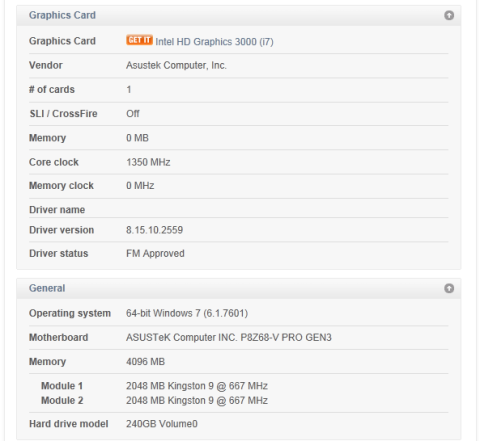Click the Vendor label
Viewport: 480px width, 441px height.
[x=46, y=65]
